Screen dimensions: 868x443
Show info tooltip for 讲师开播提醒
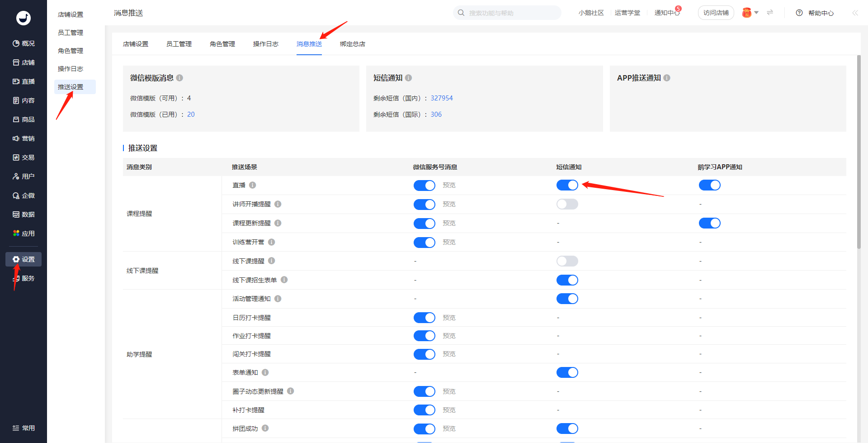click(278, 204)
